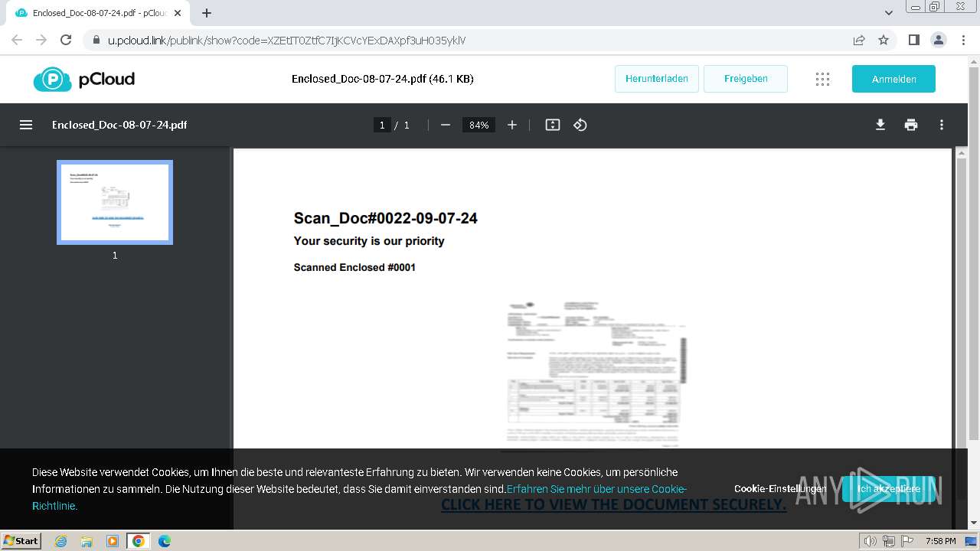Go back to the previous page

[17, 40]
